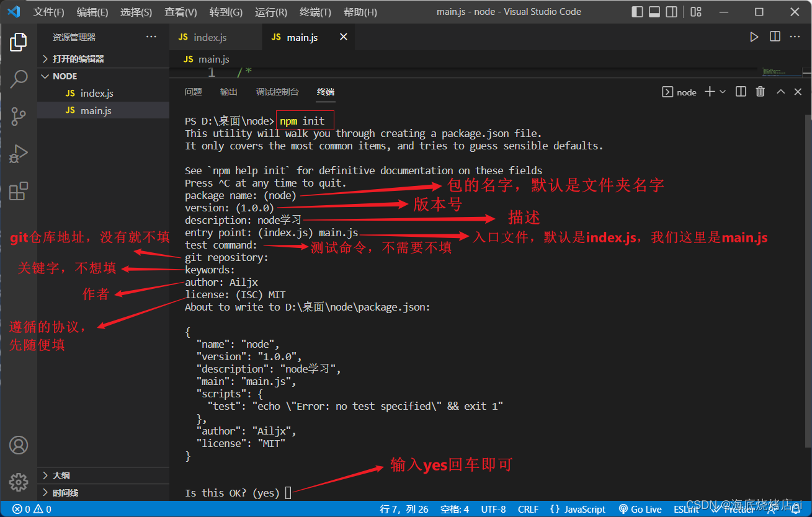Open the Extensions view
812x517 pixels.
coord(19,191)
